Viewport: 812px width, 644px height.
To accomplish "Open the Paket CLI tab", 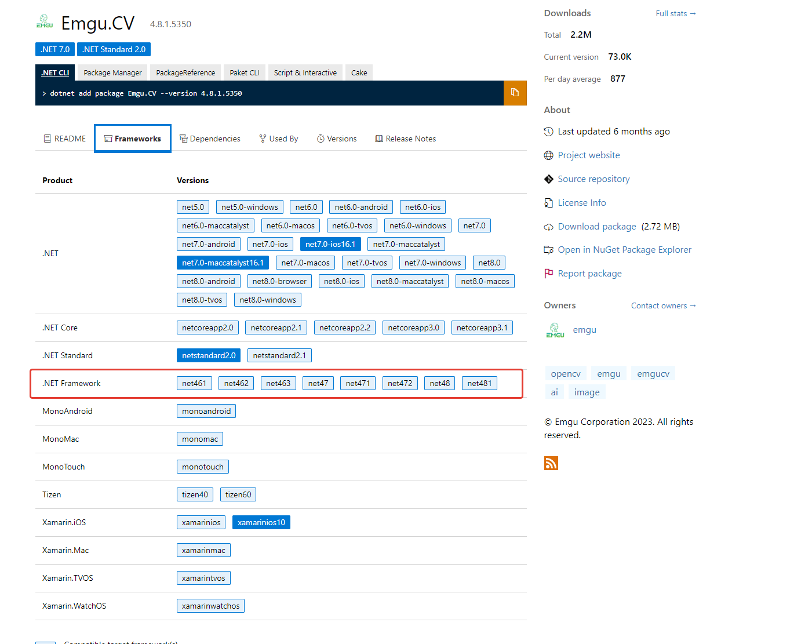I will (245, 72).
